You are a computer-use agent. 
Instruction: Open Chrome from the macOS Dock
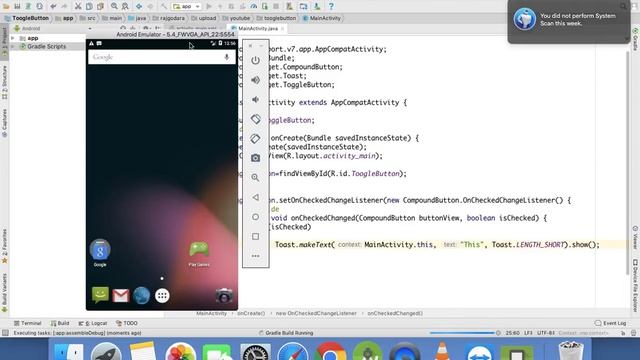[x=330, y=352]
